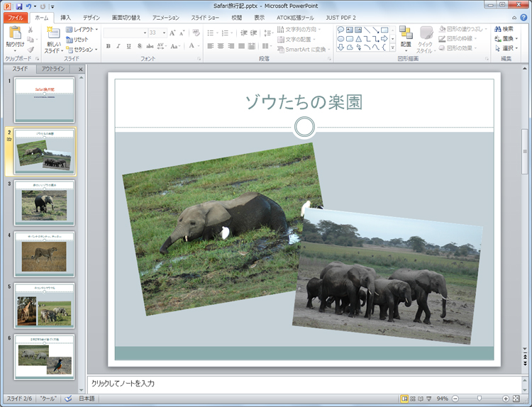Switch to Reading view icon
The width and height of the screenshot is (532, 407).
coord(421,399)
